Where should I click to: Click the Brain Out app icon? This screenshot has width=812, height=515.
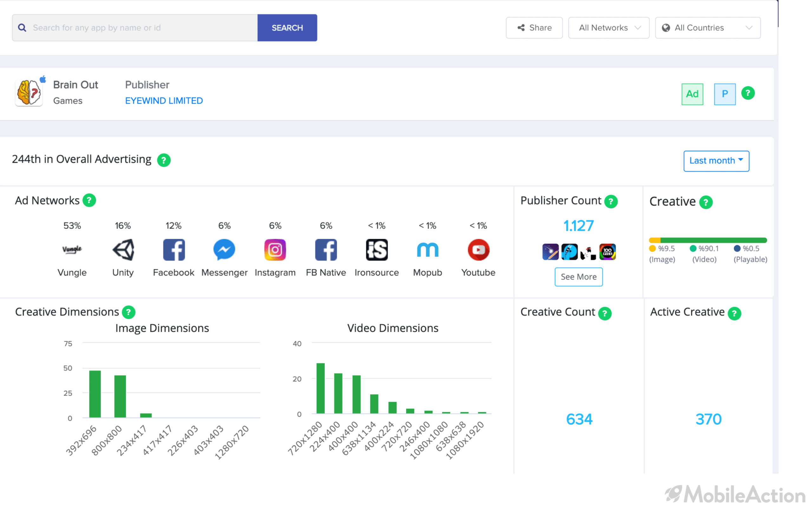click(x=29, y=93)
